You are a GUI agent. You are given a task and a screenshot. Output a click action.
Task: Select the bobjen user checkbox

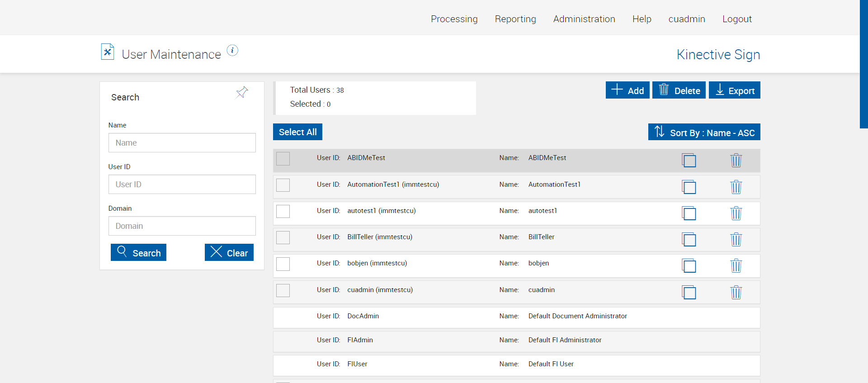pyautogui.click(x=283, y=264)
